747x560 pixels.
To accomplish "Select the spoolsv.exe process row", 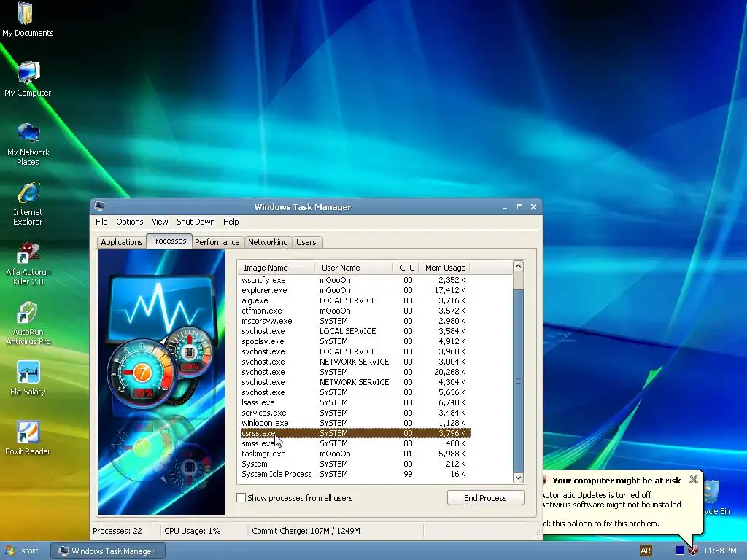I will 354,341.
